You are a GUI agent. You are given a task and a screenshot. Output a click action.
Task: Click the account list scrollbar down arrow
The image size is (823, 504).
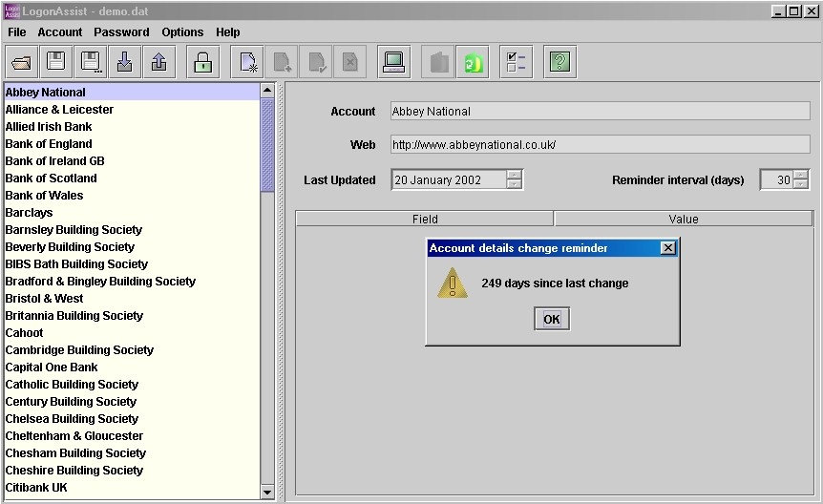click(267, 492)
